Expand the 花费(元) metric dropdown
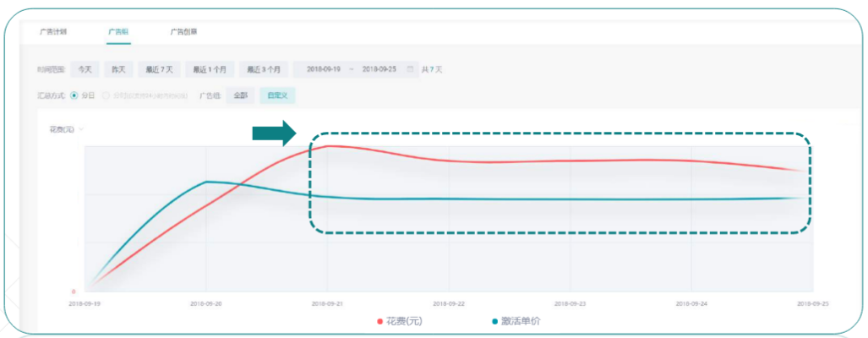 [x=65, y=129]
